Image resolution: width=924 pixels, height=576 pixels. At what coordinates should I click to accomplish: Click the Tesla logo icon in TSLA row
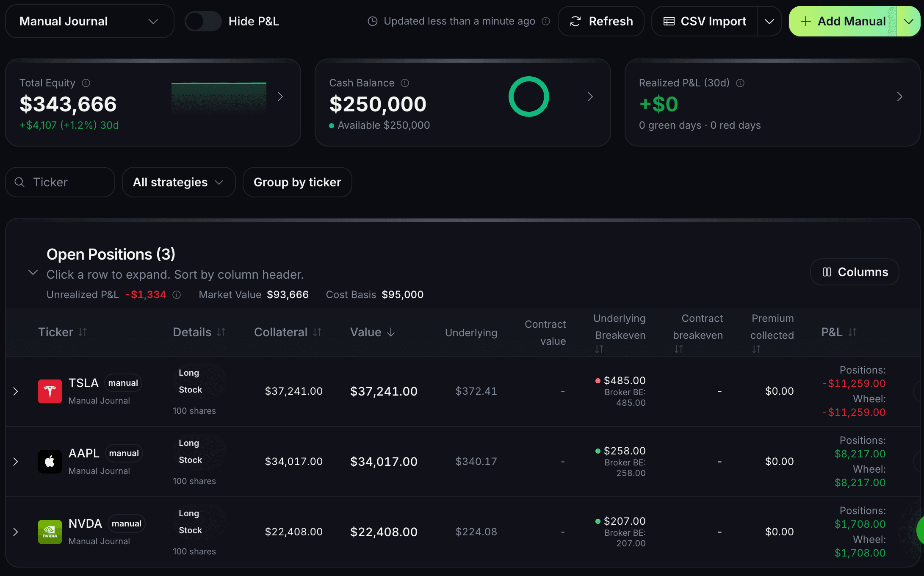coord(50,391)
